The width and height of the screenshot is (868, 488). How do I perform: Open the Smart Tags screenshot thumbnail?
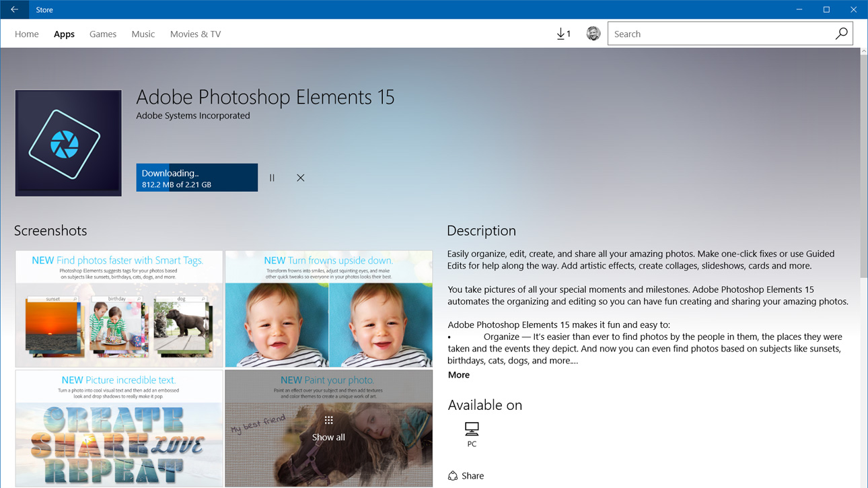point(118,308)
